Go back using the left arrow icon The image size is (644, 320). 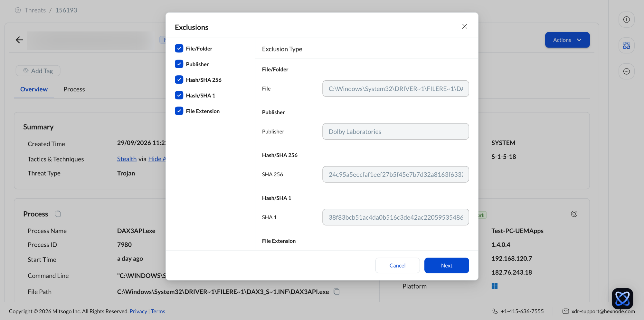pos(19,40)
